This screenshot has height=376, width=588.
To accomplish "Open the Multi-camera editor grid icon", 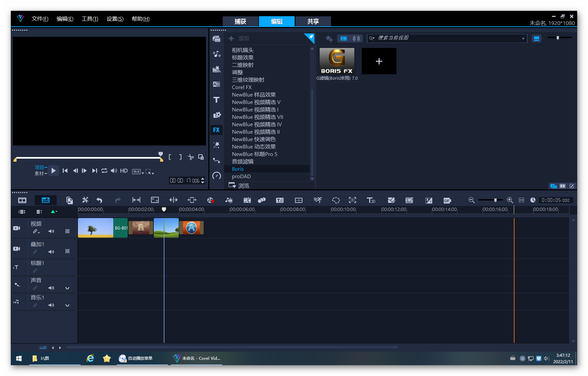I will point(299,200).
